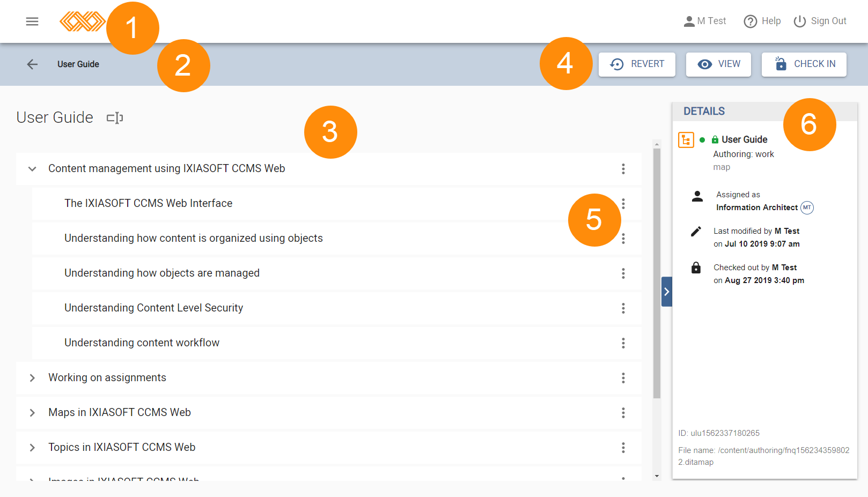Click the black lock icon by Checked out
Screen dimensions: 868x497
[696, 268]
